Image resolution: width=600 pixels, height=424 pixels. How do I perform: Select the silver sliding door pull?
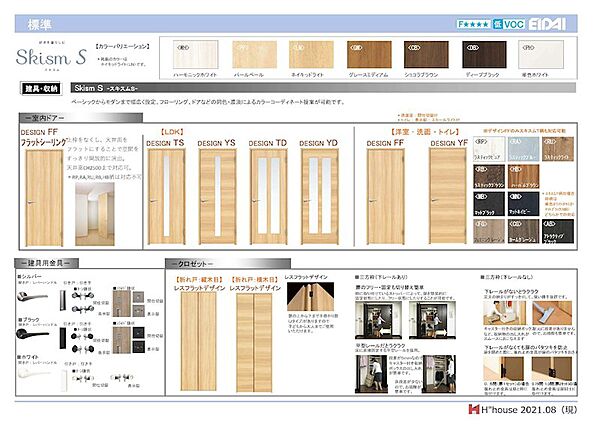pyautogui.click(x=62, y=300)
